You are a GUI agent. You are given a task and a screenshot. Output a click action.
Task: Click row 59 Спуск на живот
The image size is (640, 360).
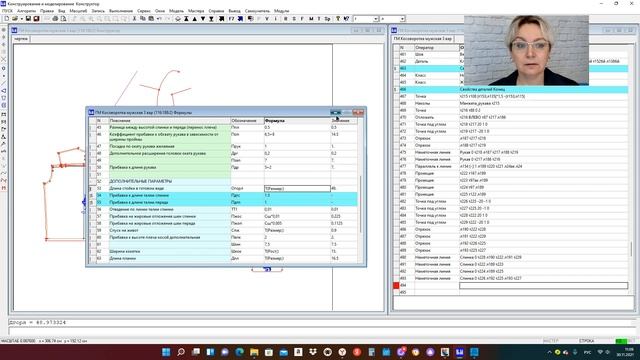tap(224, 230)
